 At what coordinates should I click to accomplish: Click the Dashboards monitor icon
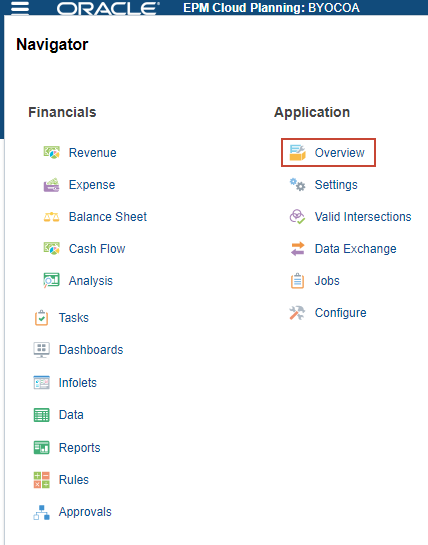click(41, 350)
